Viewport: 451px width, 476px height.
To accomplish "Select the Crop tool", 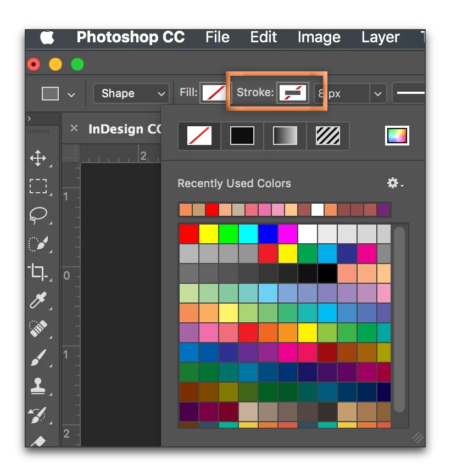I will [38, 272].
